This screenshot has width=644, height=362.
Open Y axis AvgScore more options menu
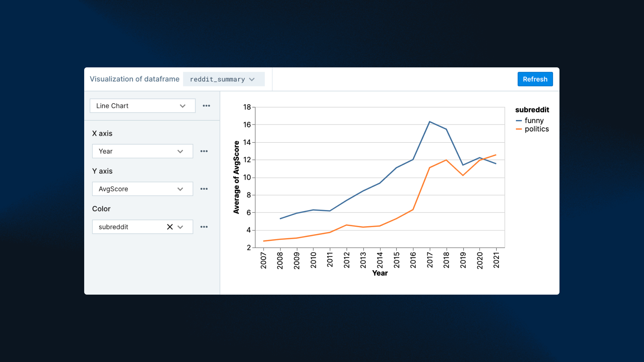[204, 189]
